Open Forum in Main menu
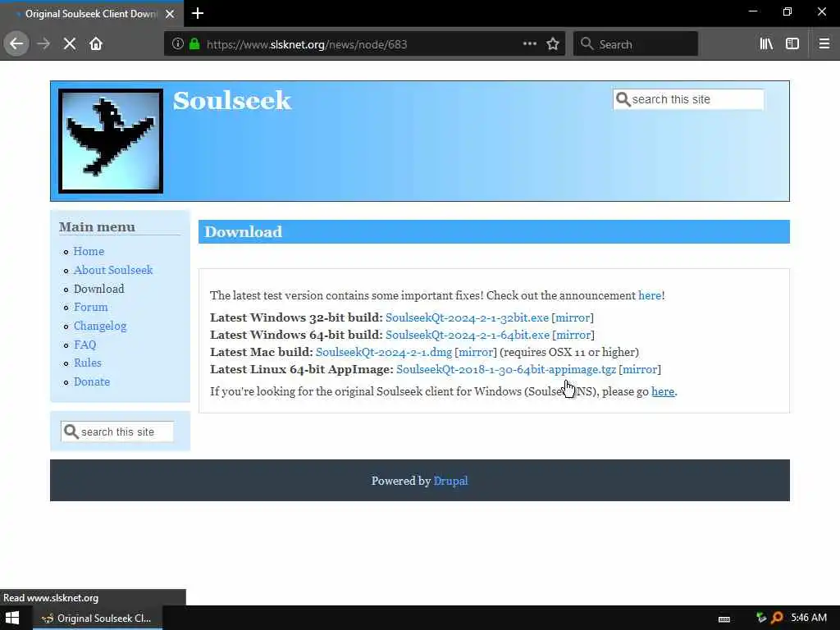Viewport: 840px width, 630px height. 91,307
